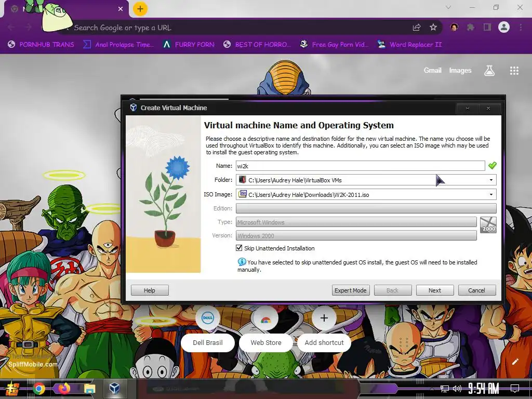The height and width of the screenshot is (399, 532).
Task: Click the share page icon in address bar
Action: [417, 28]
